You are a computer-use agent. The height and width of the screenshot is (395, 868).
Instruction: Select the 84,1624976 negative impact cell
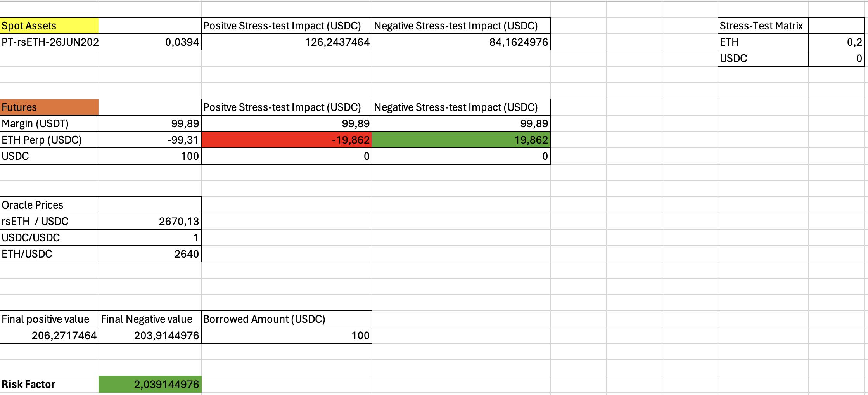click(x=461, y=42)
